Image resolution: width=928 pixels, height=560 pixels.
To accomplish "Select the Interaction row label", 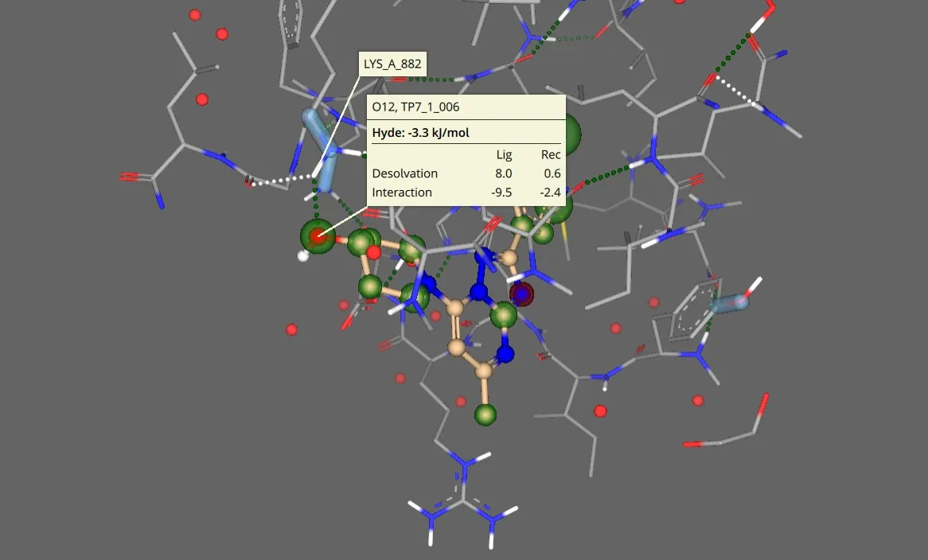I will (x=402, y=192).
